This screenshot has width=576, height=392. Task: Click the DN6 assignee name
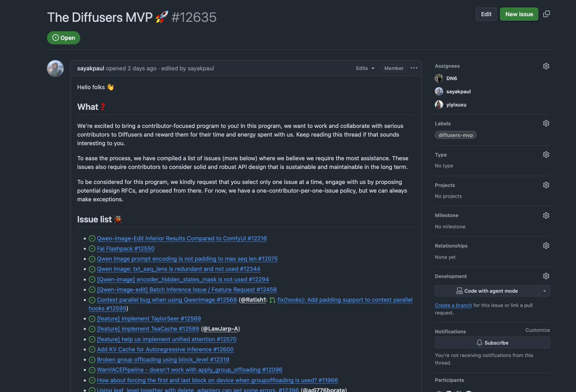(x=452, y=78)
